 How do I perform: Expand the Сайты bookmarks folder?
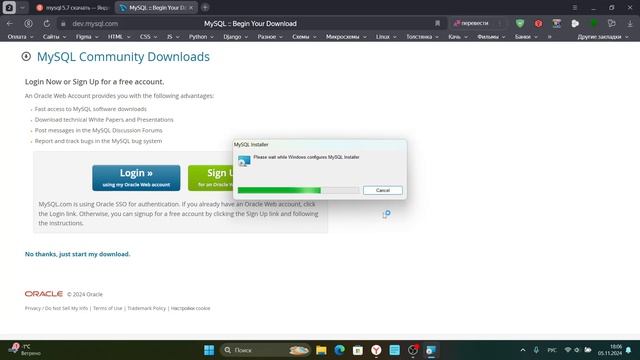[x=54, y=37]
